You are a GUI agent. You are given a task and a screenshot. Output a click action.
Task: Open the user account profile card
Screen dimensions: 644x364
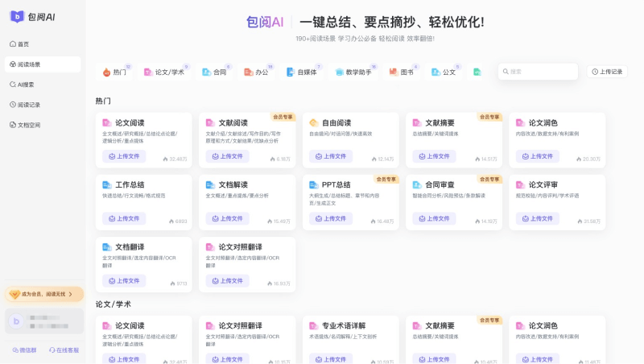point(43,321)
